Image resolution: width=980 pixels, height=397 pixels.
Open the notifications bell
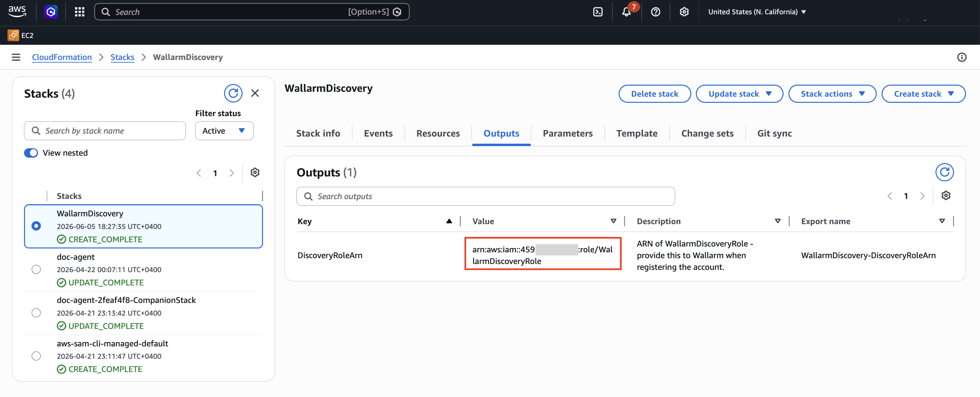pyautogui.click(x=626, y=12)
